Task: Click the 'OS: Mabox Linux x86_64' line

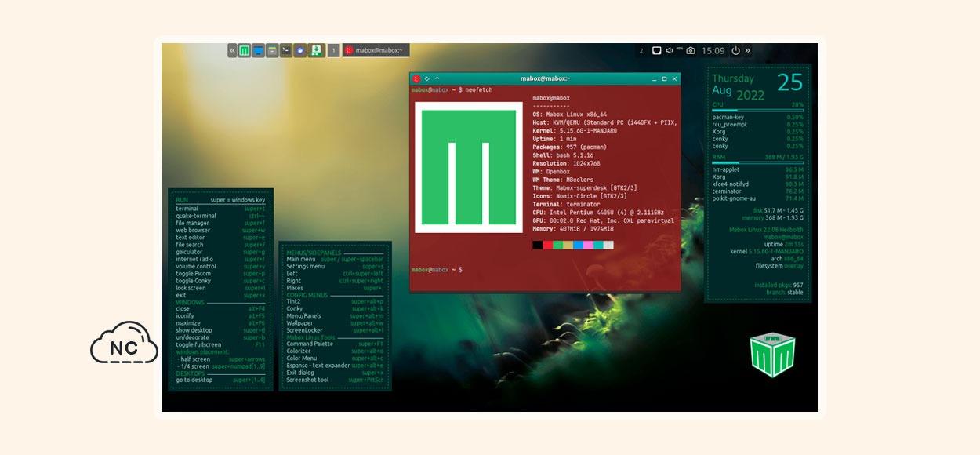Action: click(570, 114)
